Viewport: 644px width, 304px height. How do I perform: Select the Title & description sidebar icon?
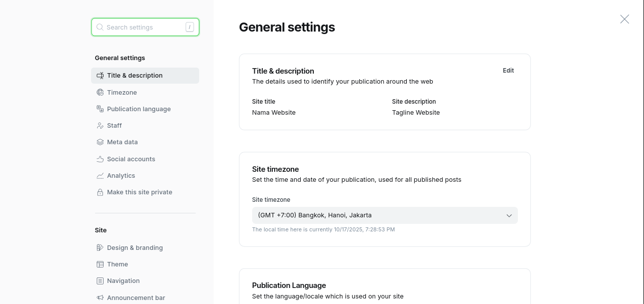(x=100, y=75)
